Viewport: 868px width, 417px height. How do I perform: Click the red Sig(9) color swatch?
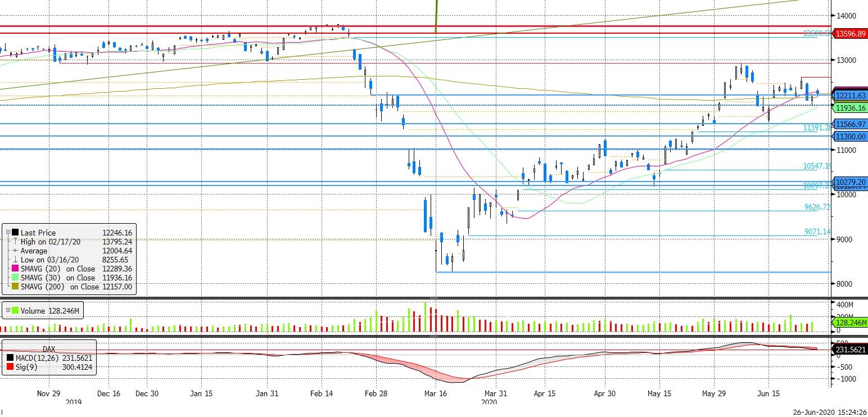(x=10, y=368)
